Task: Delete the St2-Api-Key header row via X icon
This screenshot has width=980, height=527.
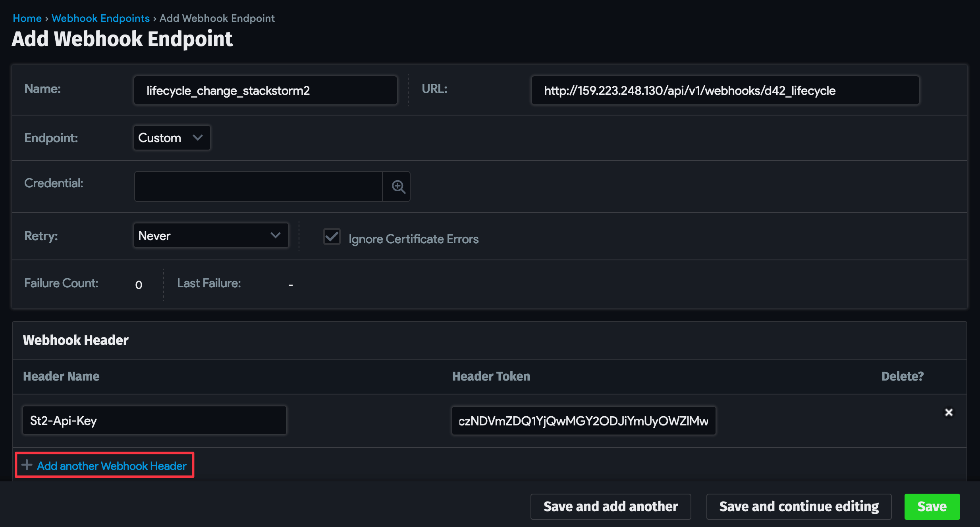Action: (949, 413)
